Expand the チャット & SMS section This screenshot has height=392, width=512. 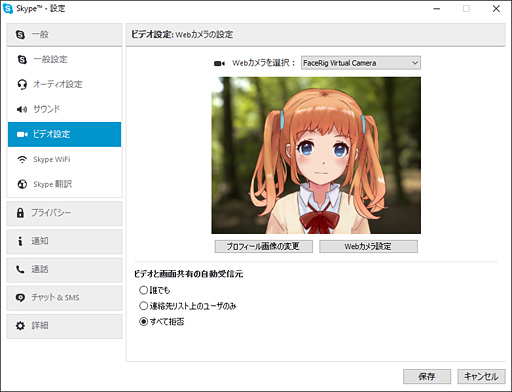(x=64, y=298)
